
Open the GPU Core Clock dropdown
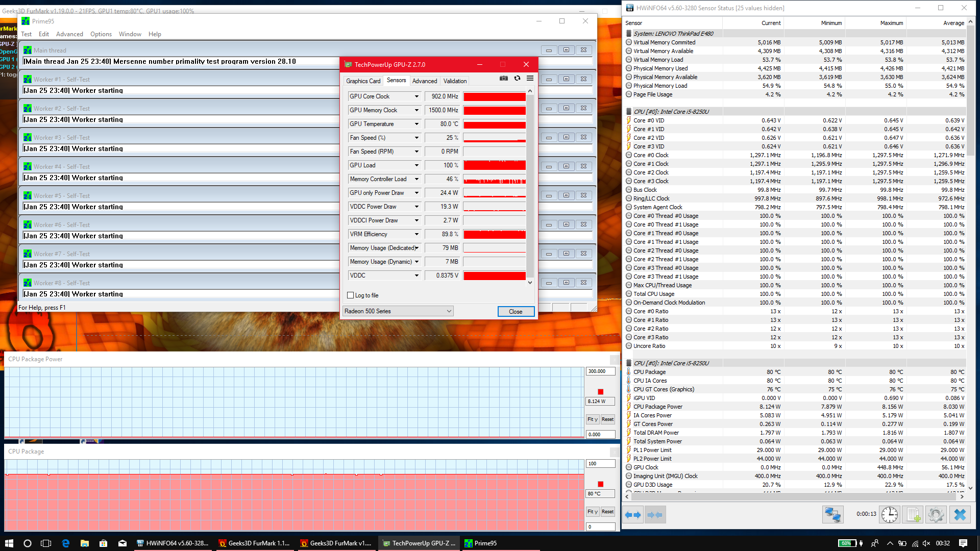(416, 96)
